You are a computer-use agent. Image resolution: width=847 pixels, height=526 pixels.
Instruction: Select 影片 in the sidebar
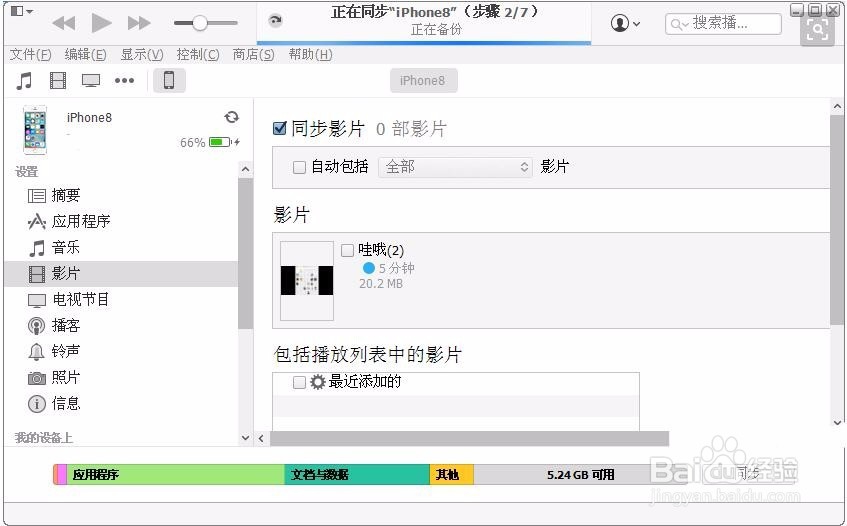click(x=121, y=274)
